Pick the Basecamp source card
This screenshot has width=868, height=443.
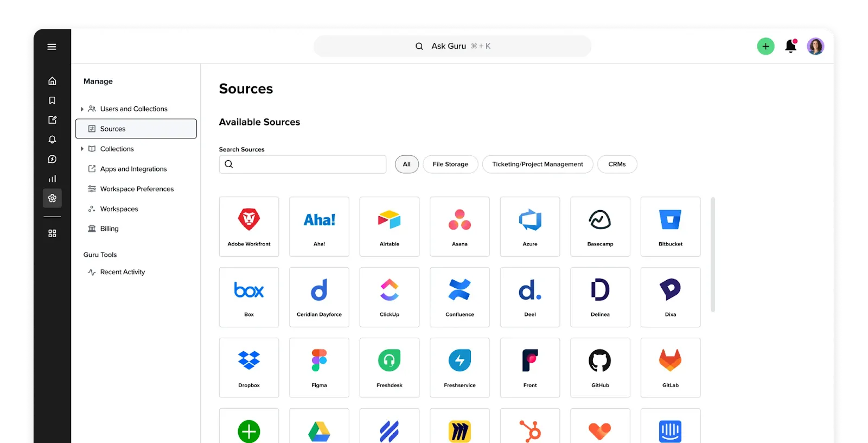pyautogui.click(x=600, y=226)
